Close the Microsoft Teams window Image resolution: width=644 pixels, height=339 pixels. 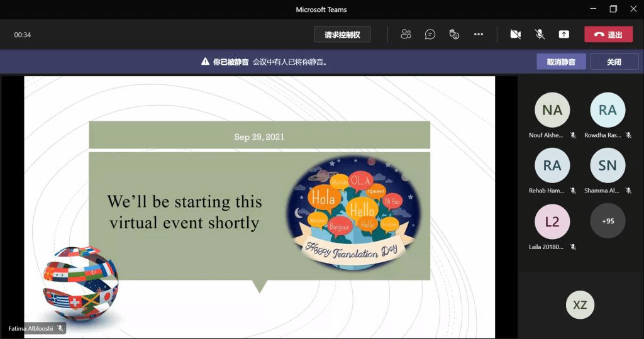click(x=633, y=9)
